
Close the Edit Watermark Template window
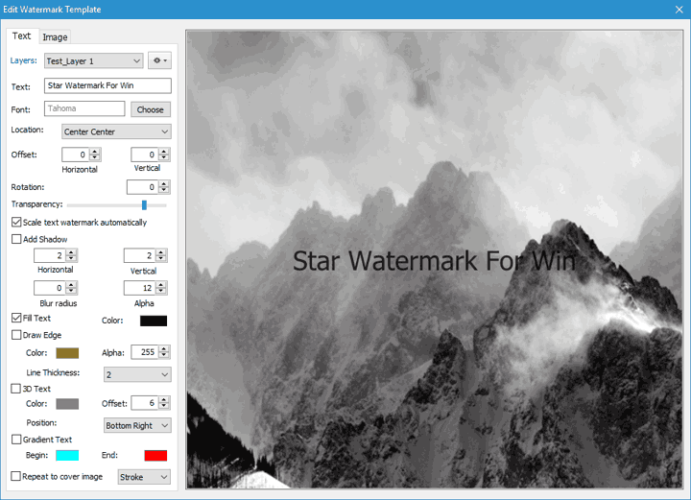click(679, 9)
